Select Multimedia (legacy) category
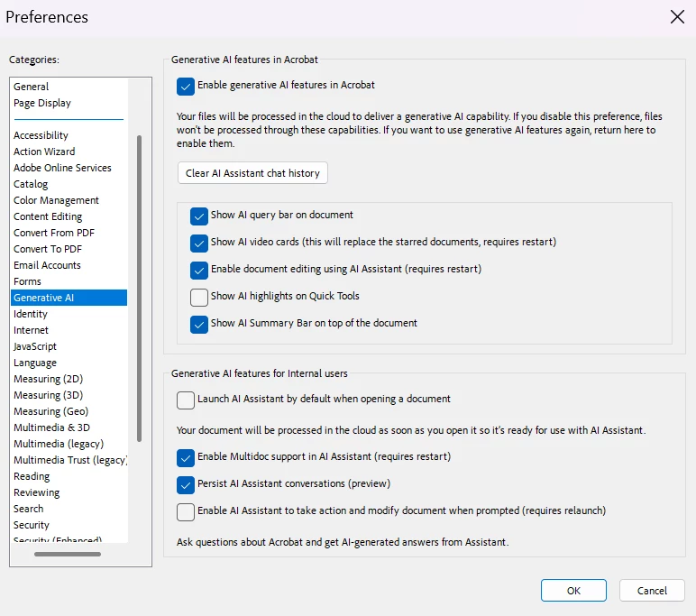 69,444
